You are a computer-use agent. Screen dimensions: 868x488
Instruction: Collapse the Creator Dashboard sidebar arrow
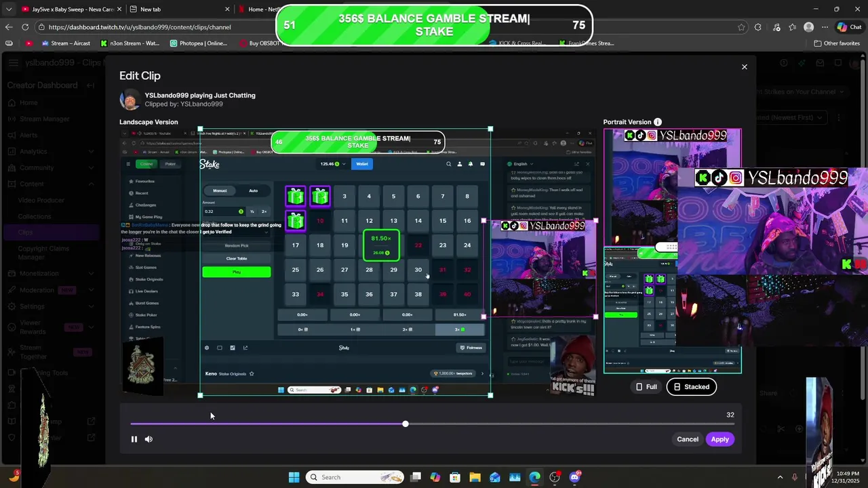pyautogui.click(x=90, y=85)
